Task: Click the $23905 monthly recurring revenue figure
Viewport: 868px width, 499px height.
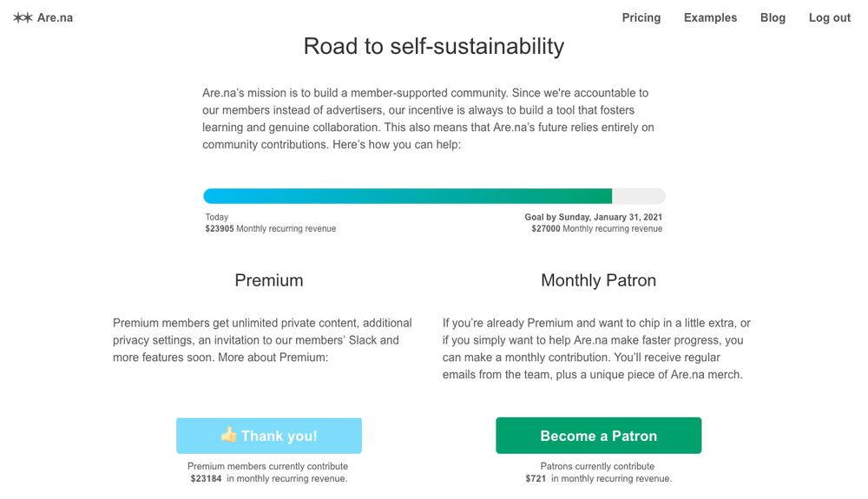Action: point(220,228)
